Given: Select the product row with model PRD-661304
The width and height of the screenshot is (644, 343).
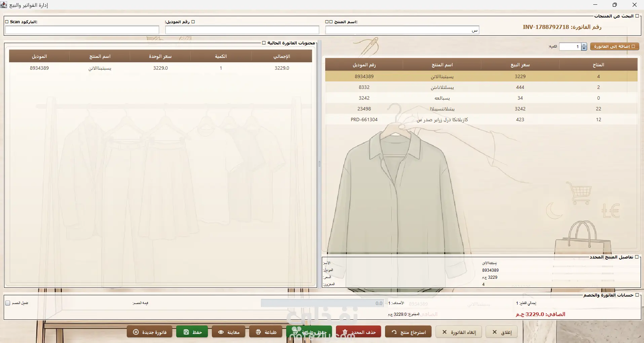Looking at the screenshot, I should pyautogui.click(x=481, y=119).
